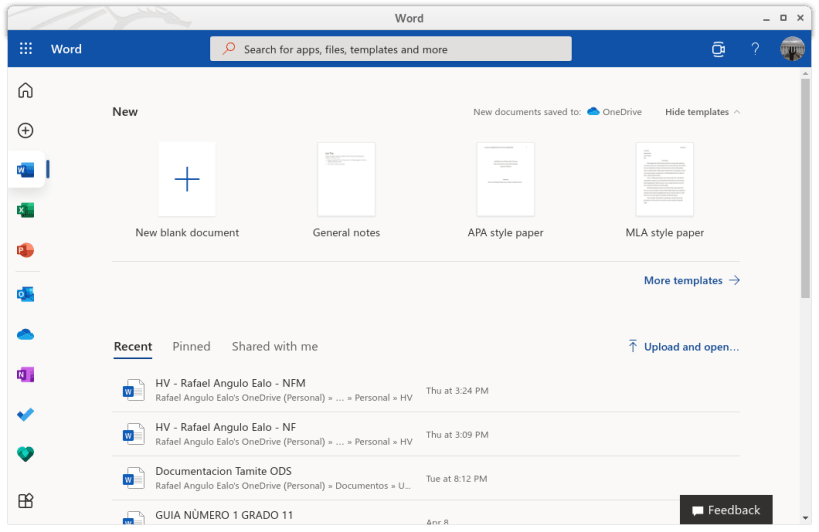Click the MLA style paper label
This screenshot has width=819, height=532.
[x=665, y=233]
